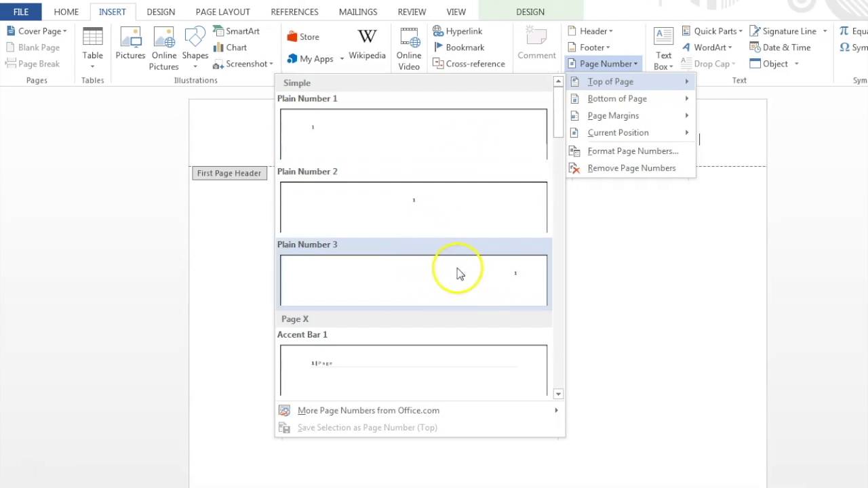Image resolution: width=868 pixels, height=488 pixels.
Task: Insert a Cross-reference
Action: click(469, 64)
